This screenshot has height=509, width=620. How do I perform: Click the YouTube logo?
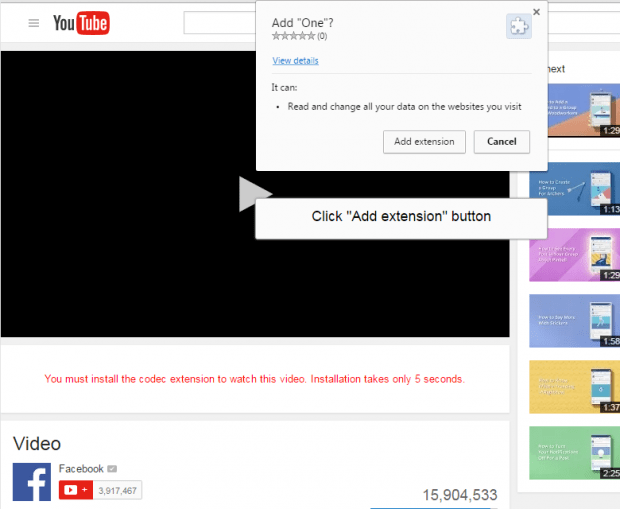81,23
